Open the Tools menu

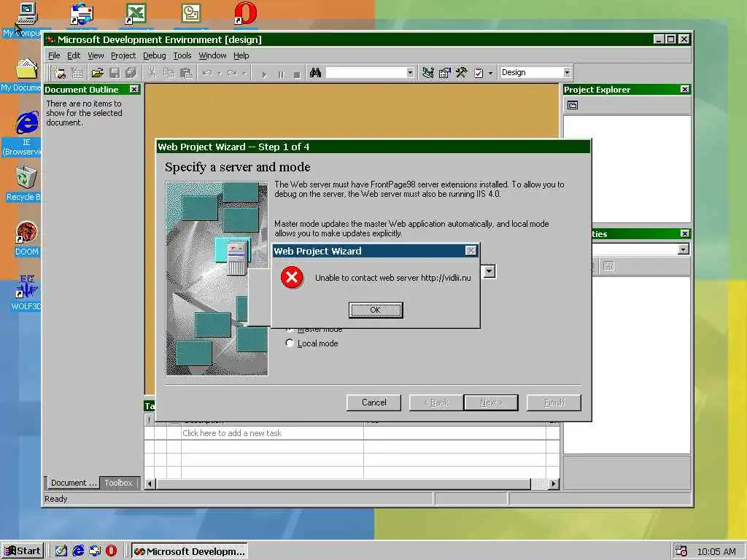click(182, 55)
